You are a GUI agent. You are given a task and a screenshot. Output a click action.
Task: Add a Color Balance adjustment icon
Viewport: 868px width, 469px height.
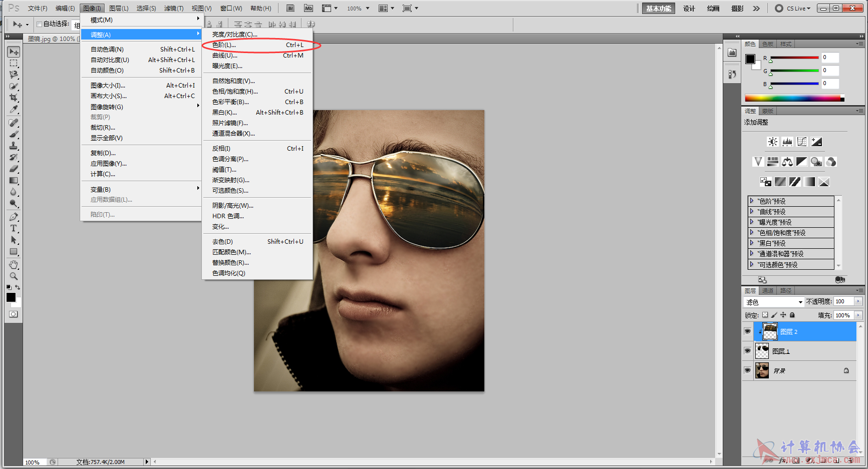(787, 162)
